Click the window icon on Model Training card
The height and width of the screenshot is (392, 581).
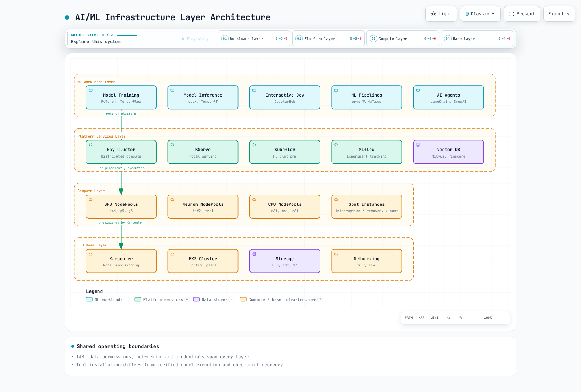point(91,90)
